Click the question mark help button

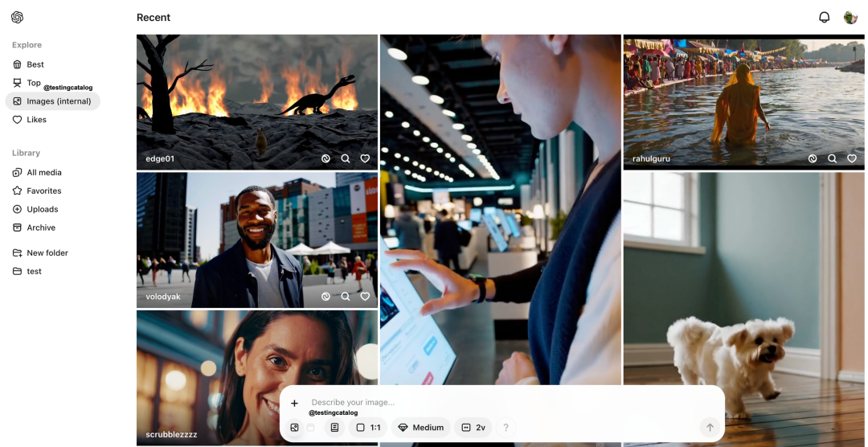coord(506,428)
